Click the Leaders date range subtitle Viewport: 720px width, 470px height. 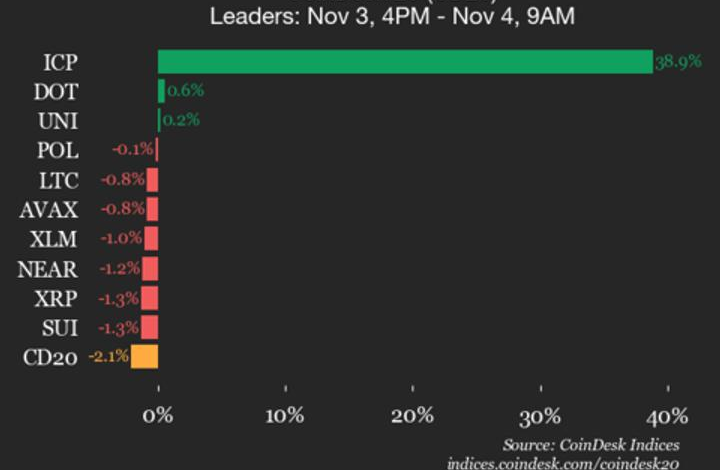click(391, 17)
